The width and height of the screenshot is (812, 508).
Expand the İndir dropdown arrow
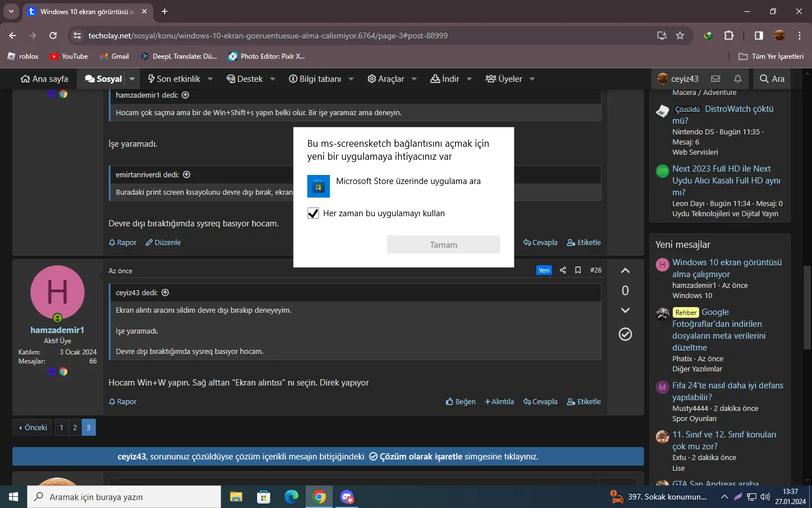pyautogui.click(x=469, y=79)
